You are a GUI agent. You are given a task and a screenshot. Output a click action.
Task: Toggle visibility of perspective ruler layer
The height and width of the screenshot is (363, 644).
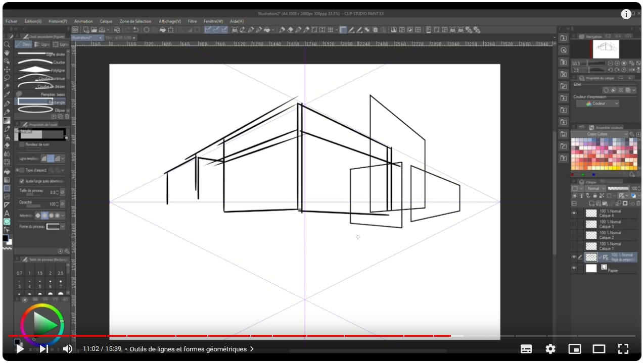coord(574,257)
